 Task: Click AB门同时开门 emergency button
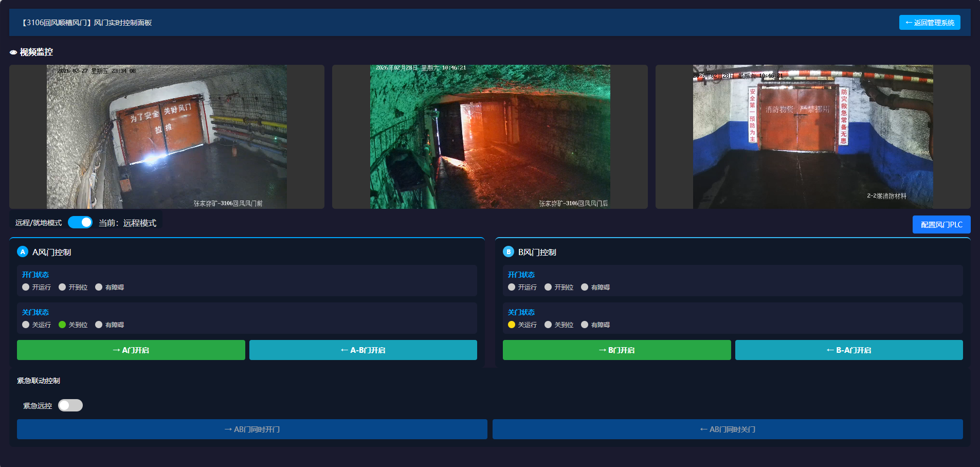pos(252,429)
